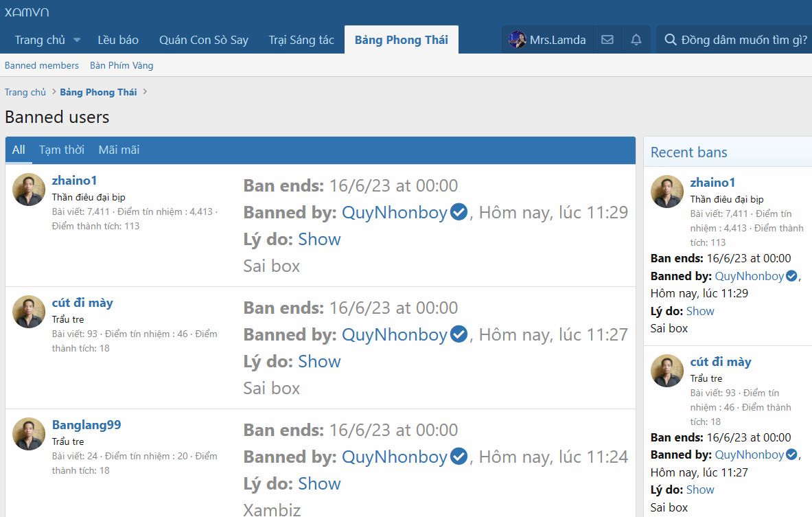The image size is (812, 517).
Task: Open the Trại Sáng tác section
Action: point(301,40)
